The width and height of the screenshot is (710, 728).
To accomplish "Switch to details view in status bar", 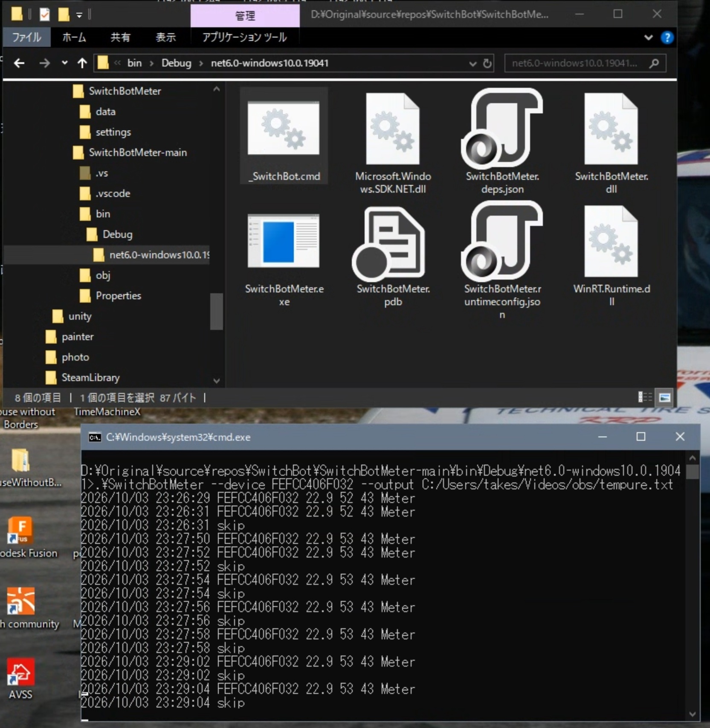I will tap(645, 398).
